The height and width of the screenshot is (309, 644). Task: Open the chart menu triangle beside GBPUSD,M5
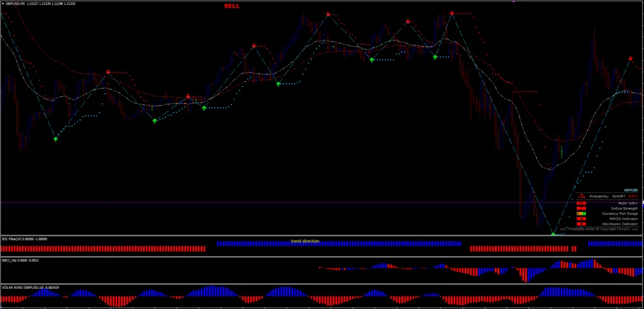click(x=3, y=3)
